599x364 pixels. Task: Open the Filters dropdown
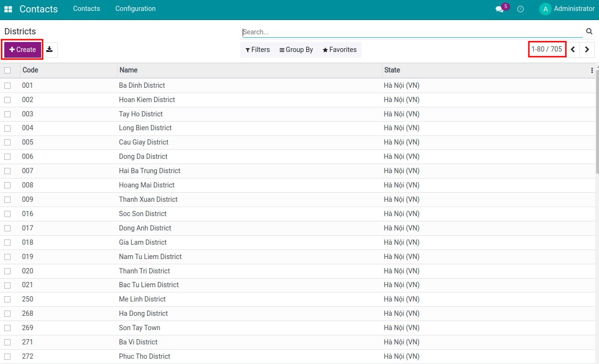(257, 49)
